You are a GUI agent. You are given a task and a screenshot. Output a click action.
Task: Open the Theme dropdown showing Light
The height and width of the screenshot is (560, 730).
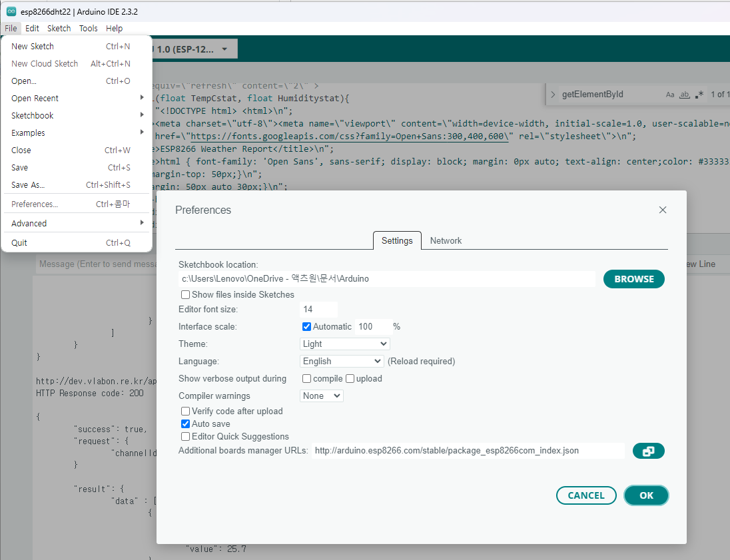tap(344, 344)
